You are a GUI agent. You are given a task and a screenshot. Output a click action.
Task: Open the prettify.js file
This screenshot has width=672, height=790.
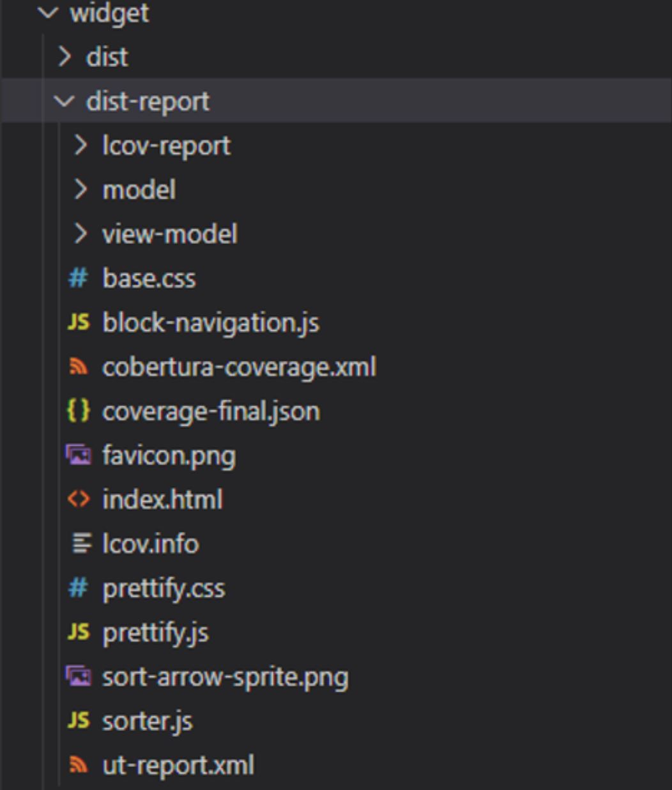pos(156,634)
